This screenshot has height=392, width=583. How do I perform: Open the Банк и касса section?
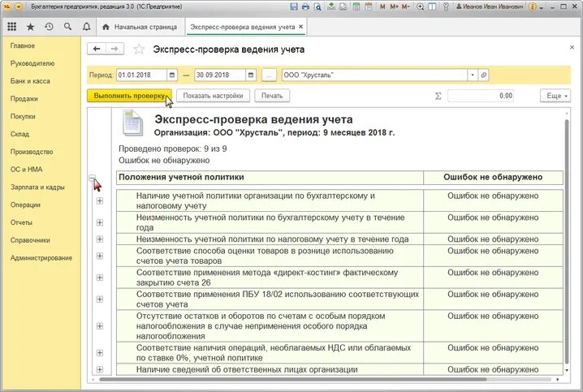(30, 81)
